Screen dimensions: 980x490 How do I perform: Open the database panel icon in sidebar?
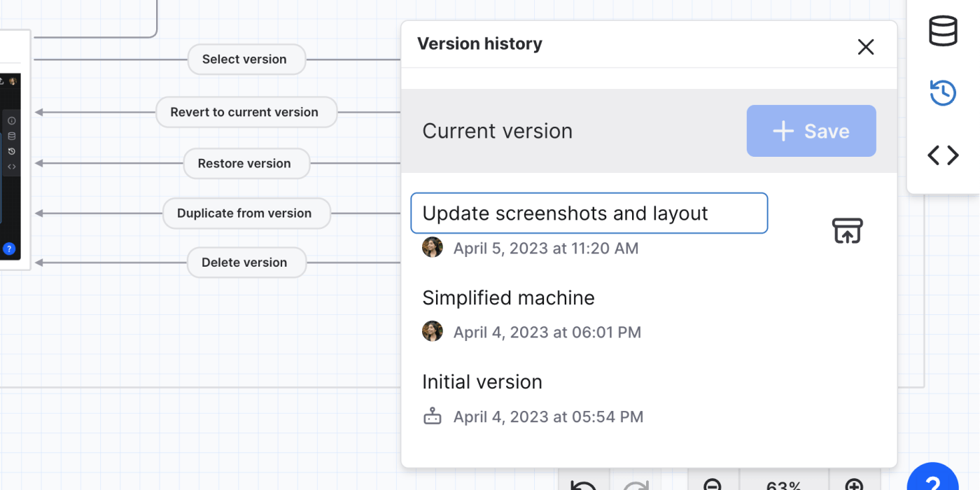[942, 32]
